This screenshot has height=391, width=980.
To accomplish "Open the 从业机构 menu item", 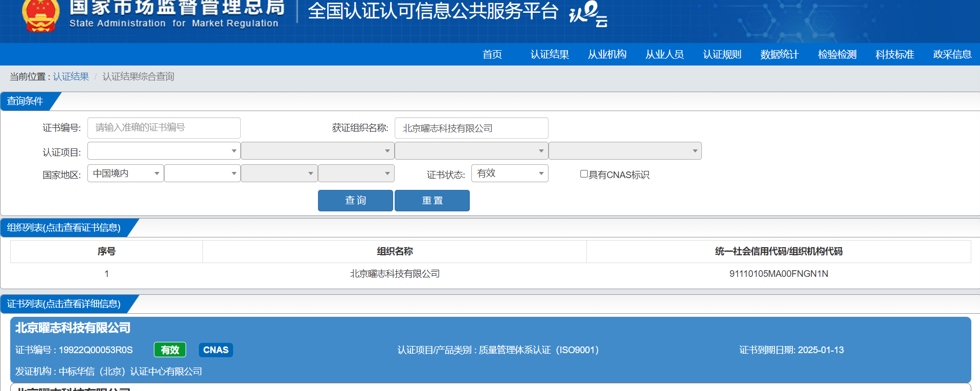I will [607, 54].
